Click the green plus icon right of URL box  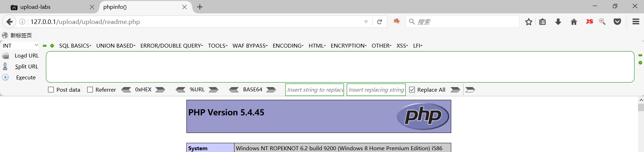[x=640, y=63]
